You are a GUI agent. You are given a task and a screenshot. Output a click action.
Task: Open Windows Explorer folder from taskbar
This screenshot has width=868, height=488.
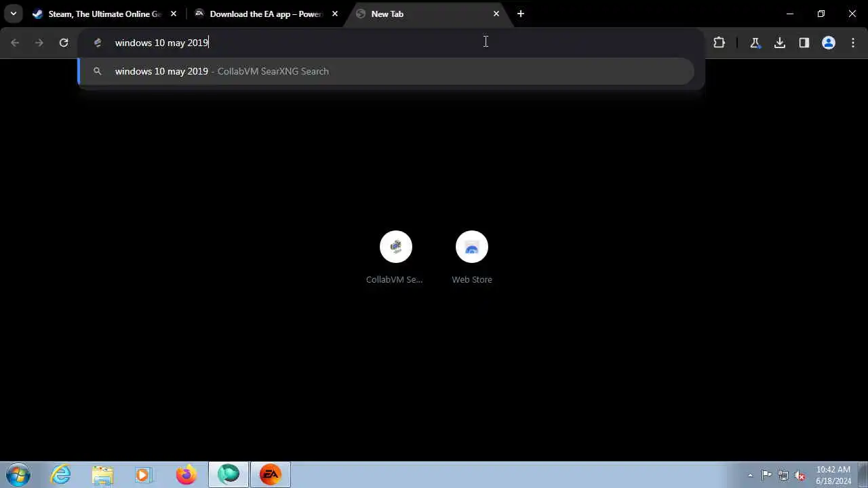click(x=102, y=474)
